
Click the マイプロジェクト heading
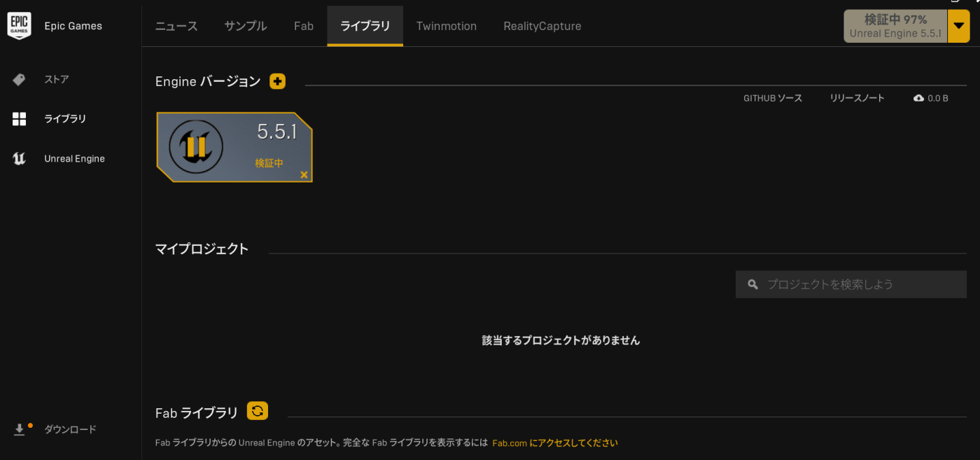(x=202, y=249)
